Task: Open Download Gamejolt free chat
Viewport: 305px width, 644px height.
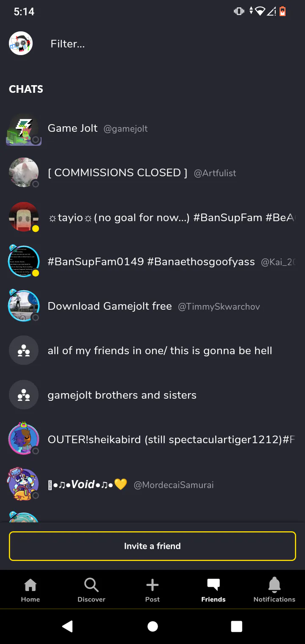Action: (x=152, y=306)
